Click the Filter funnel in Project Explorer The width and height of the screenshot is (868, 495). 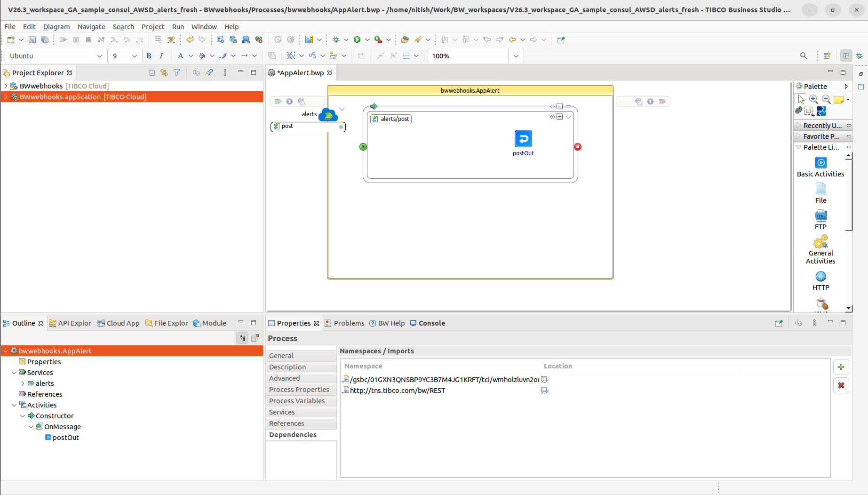[x=177, y=73]
